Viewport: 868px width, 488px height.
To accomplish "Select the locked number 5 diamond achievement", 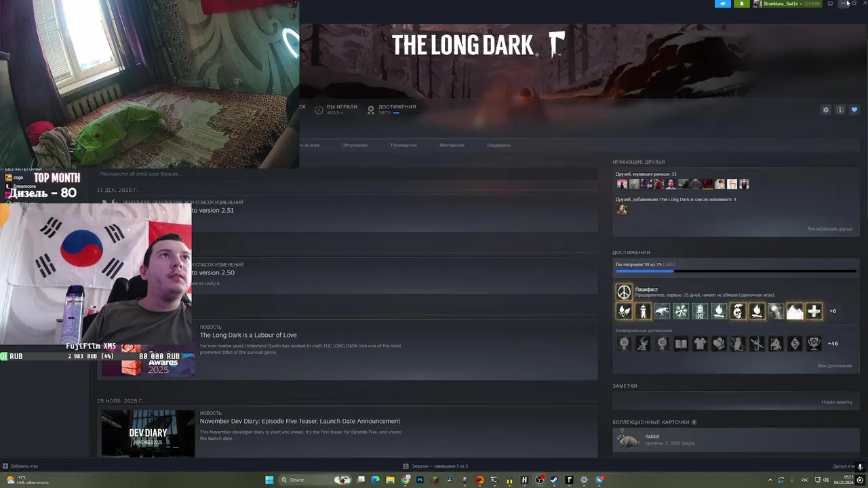I will click(795, 344).
